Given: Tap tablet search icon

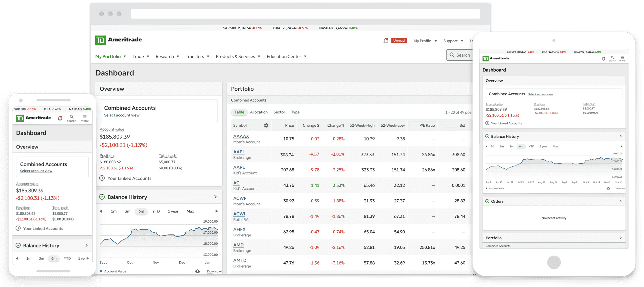Looking at the screenshot, I should click(x=612, y=59).
